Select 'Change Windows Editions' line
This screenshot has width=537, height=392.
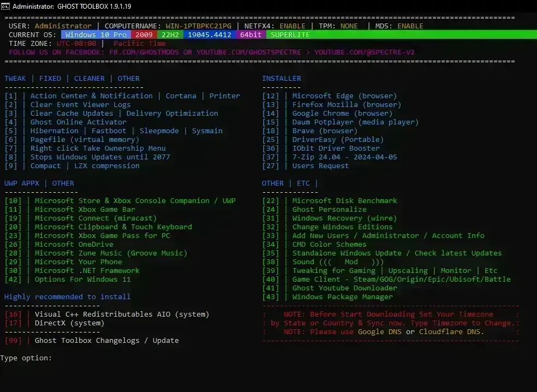(327, 227)
